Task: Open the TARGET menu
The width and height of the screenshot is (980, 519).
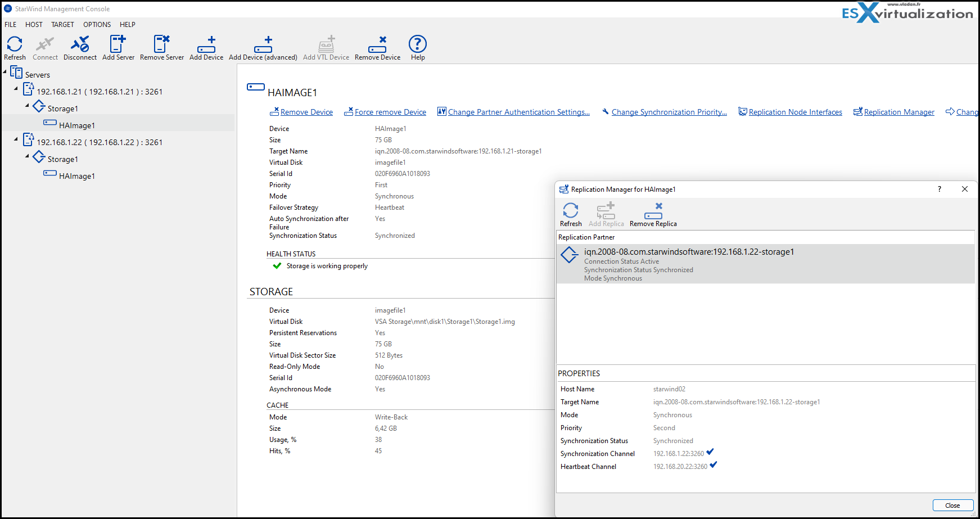Action: (x=62, y=25)
